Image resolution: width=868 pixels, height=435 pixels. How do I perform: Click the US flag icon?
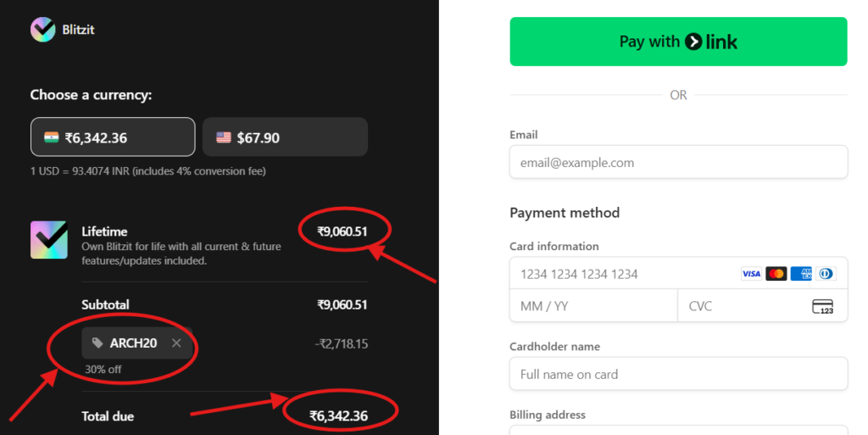[x=224, y=137]
